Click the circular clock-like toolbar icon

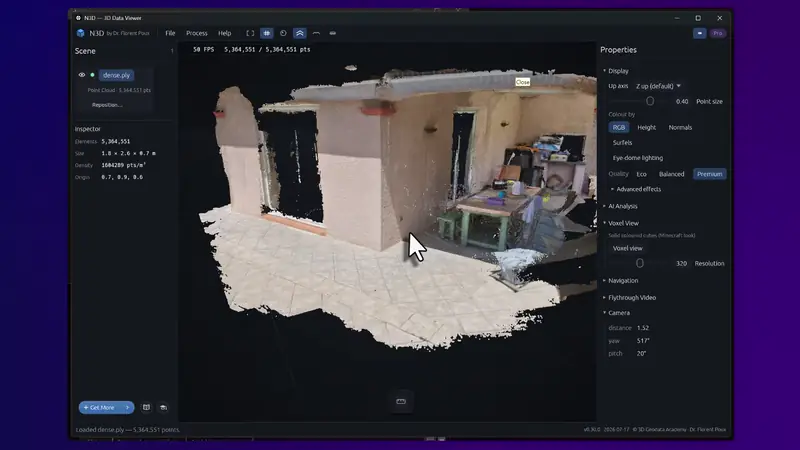pos(283,33)
